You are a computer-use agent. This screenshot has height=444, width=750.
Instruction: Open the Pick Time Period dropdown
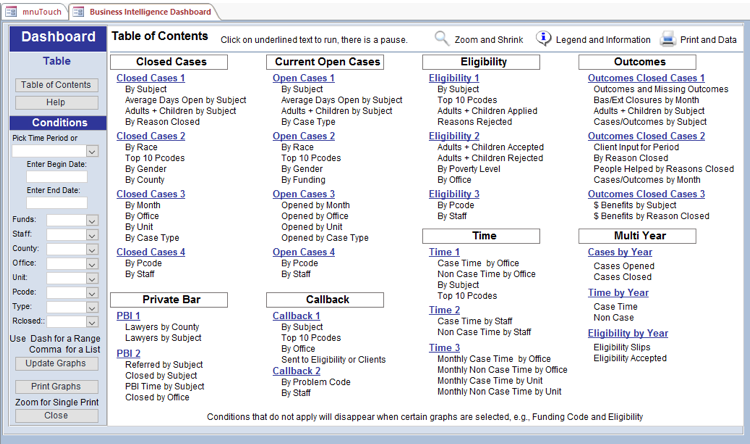click(92, 151)
